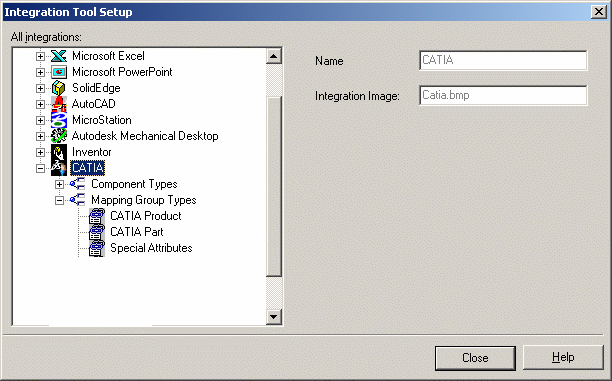
Task: Select Special Attributes mapping group
Action: tap(151, 248)
